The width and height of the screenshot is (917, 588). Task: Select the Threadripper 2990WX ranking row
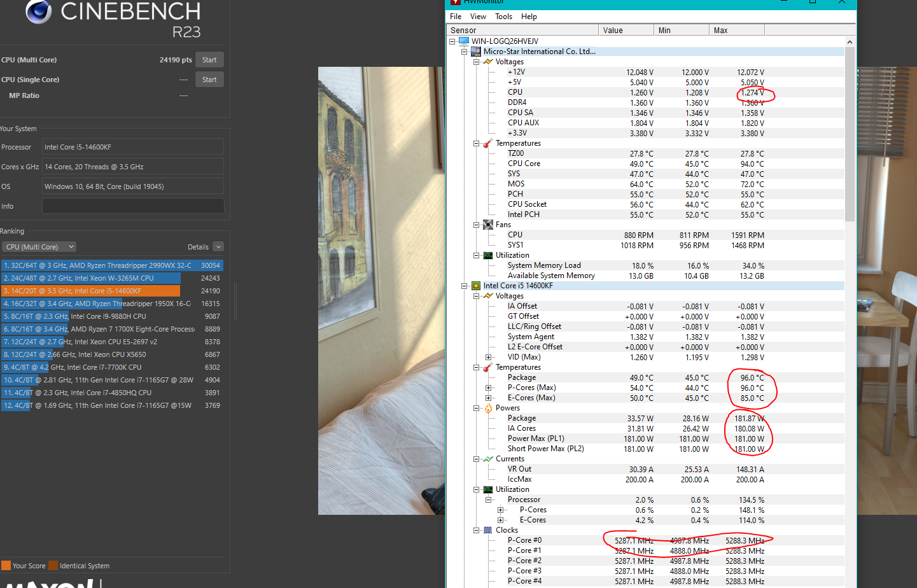click(112, 265)
